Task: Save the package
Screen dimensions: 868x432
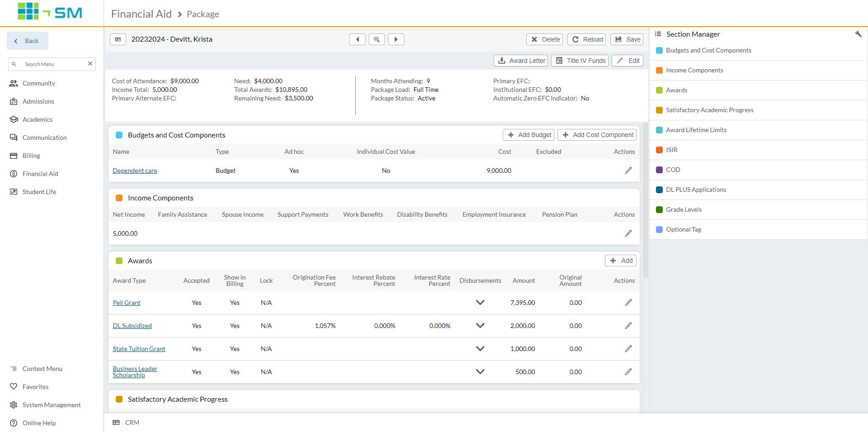Action: pos(627,39)
